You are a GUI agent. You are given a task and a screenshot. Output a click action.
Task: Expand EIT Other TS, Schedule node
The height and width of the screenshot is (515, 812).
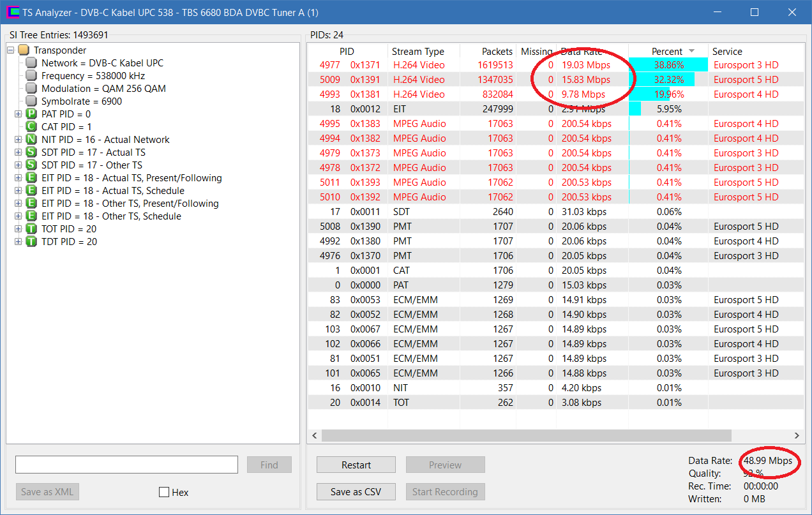(18, 216)
